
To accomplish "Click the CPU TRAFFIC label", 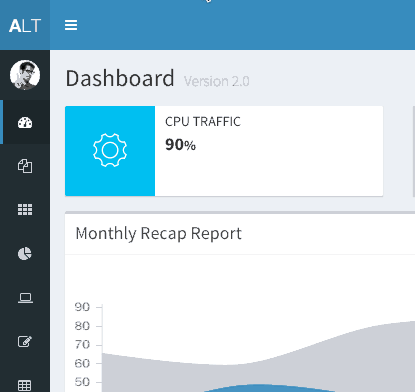I will [203, 122].
